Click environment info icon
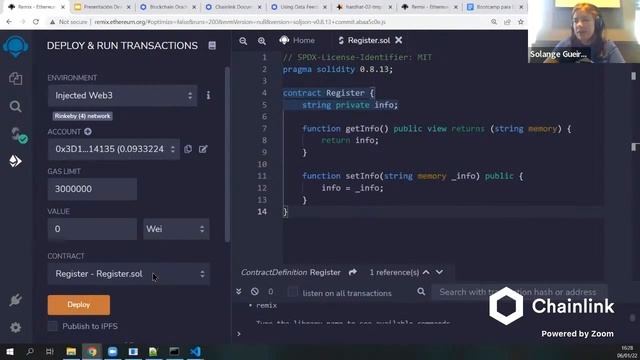 click(208, 95)
